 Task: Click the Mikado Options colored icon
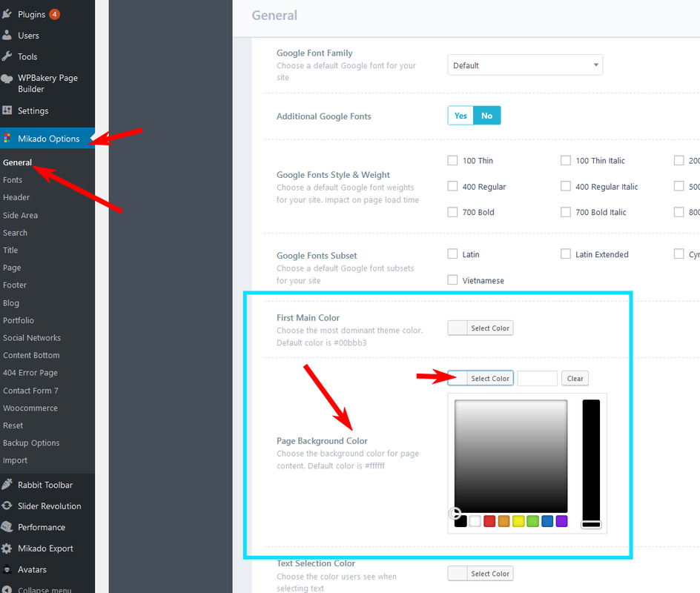(x=7, y=139)
